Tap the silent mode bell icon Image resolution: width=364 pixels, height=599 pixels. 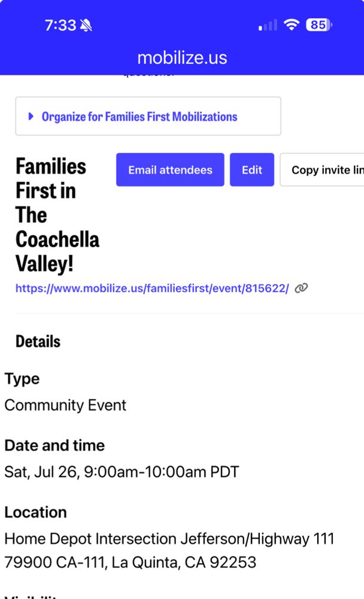coord(86,25)
